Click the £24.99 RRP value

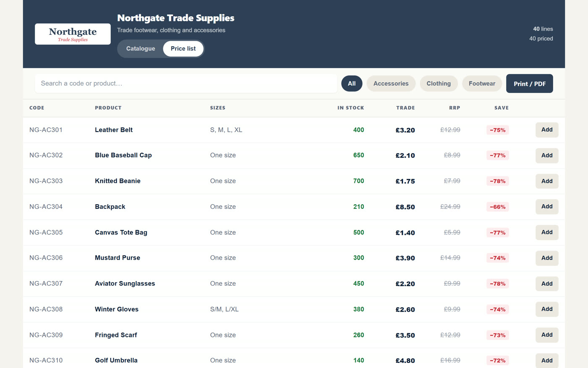pyautogui.click(x=450, y=207)
